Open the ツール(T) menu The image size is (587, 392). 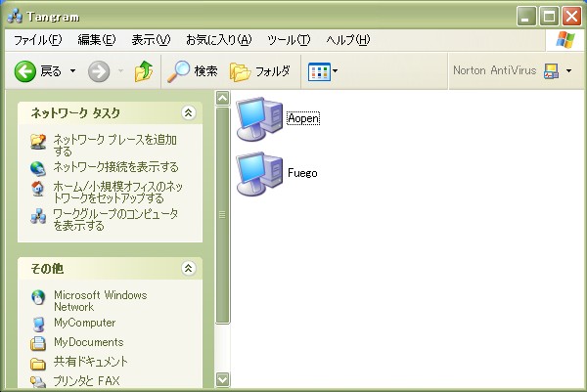[x=289, y=40]
